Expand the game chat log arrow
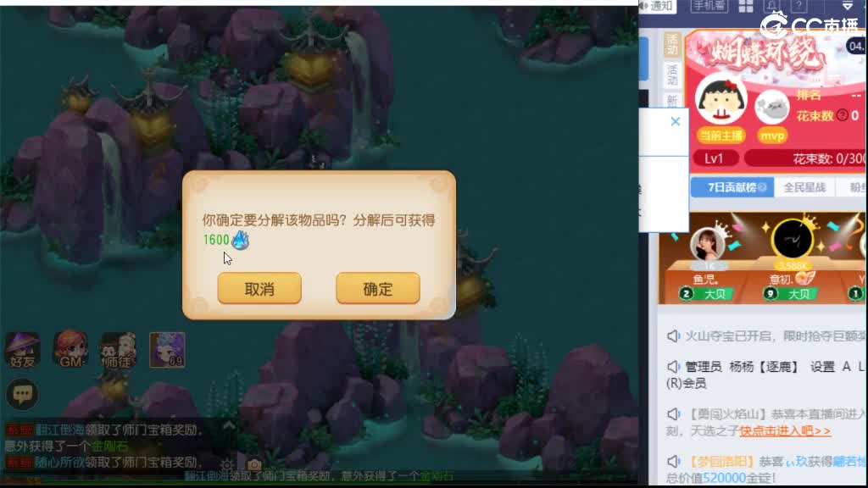 click(229, 426)
